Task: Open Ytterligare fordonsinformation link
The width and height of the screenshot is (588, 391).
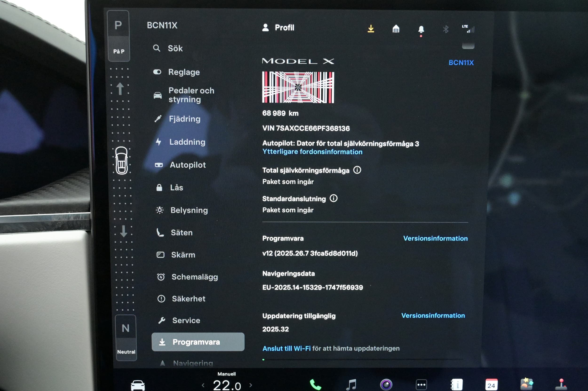Action: (x=312, y=152)
